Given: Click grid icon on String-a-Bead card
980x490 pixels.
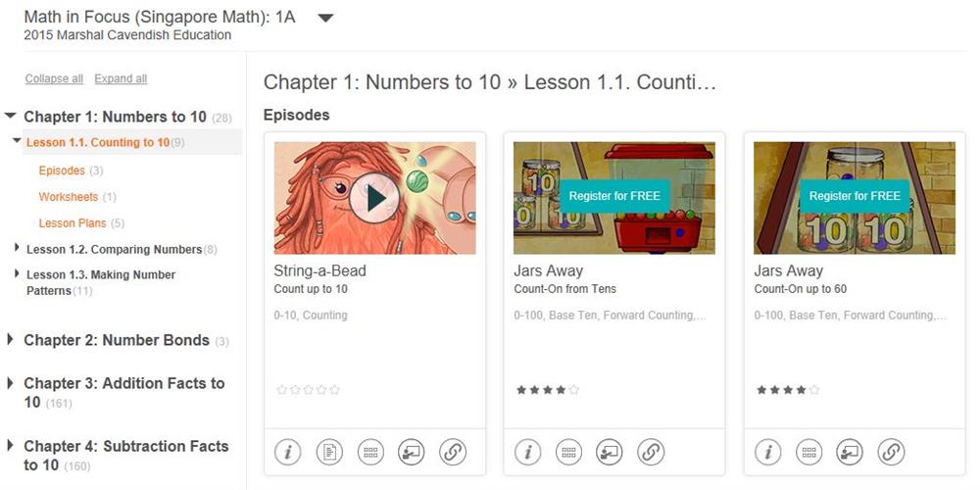Looking at the screenshot, I should 370,452.
